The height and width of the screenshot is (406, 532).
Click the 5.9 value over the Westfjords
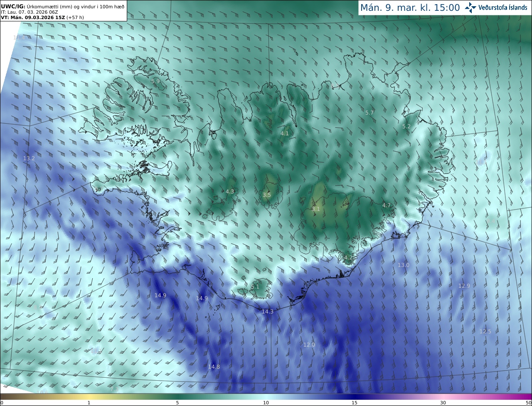(155, 81)
